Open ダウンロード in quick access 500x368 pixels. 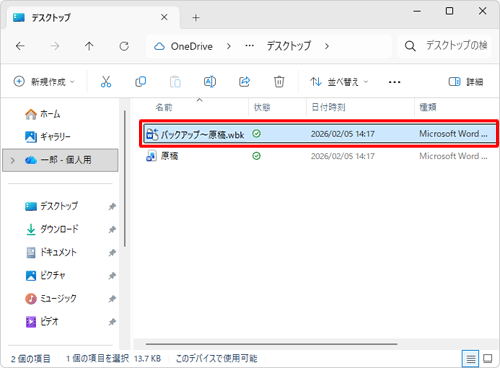pos(52,229)
